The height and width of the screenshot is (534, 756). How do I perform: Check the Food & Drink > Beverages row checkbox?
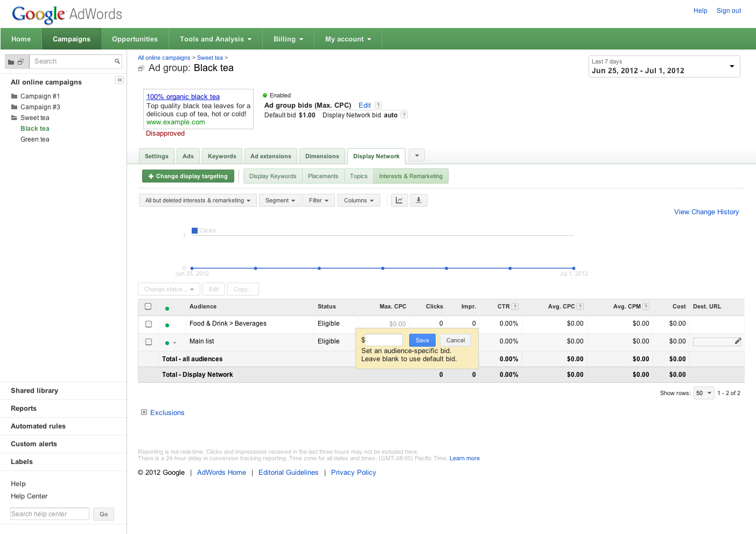click(x=149, y=324)
